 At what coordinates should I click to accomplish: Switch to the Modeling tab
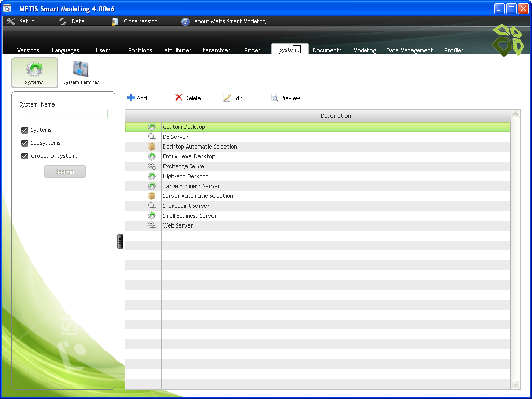coord(365,50)
